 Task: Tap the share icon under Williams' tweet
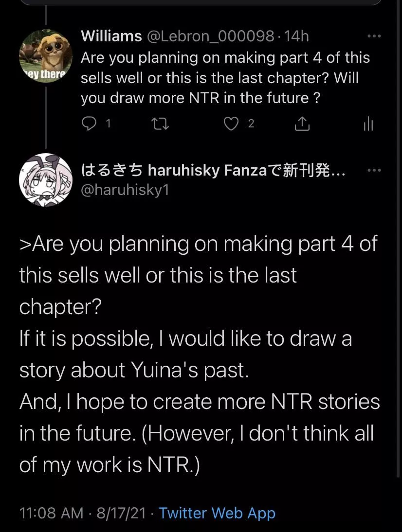pyautogui.click(x=302, y=124)
